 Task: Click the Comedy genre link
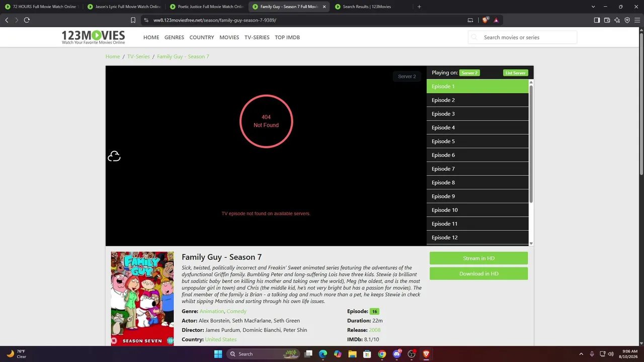click(x=236, y=311)
